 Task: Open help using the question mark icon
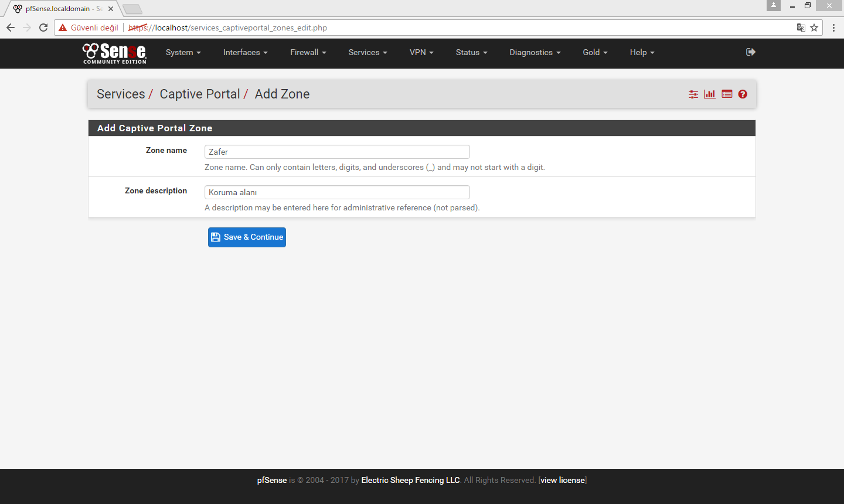(743, 94)
